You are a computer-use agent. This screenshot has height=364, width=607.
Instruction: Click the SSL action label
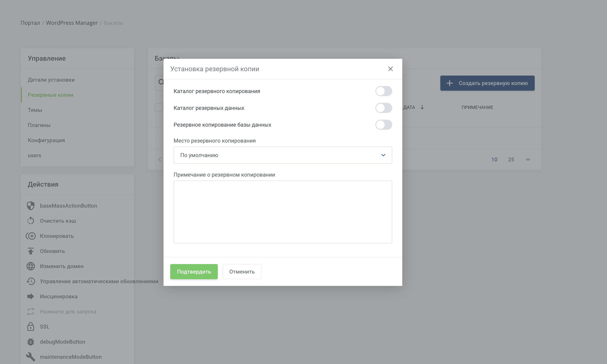coord(45,326)
